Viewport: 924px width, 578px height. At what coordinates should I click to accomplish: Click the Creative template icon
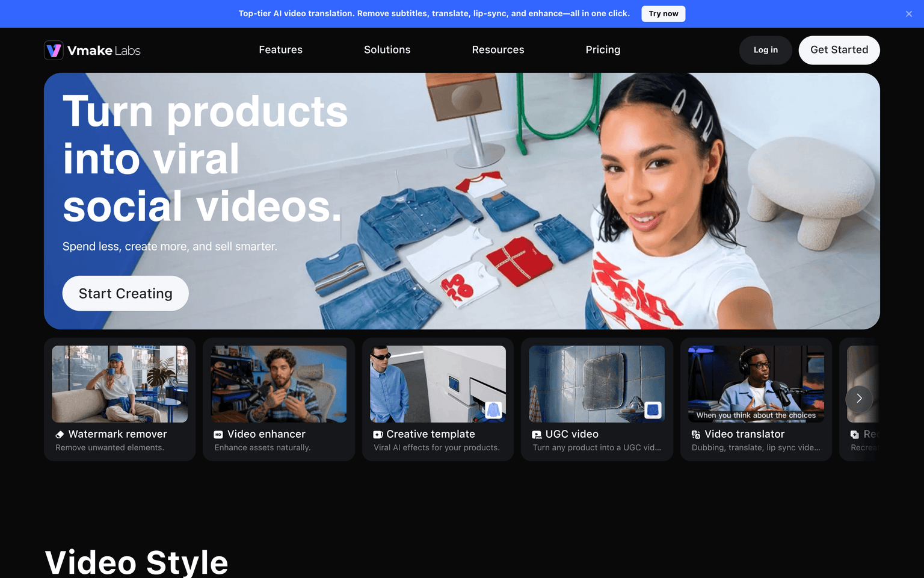pyautogui.click(x=378, y=435)
